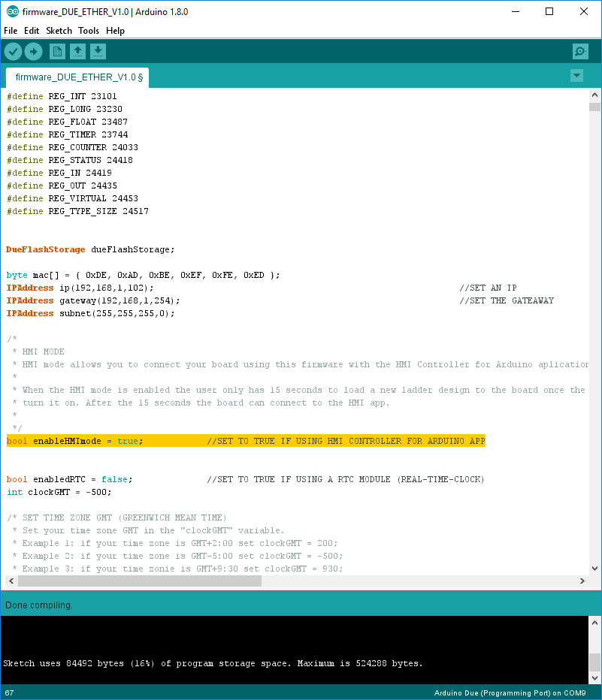
Task: Click 'turn it on. After the 15 seconds' comment line
Action: tap(201, 403)
